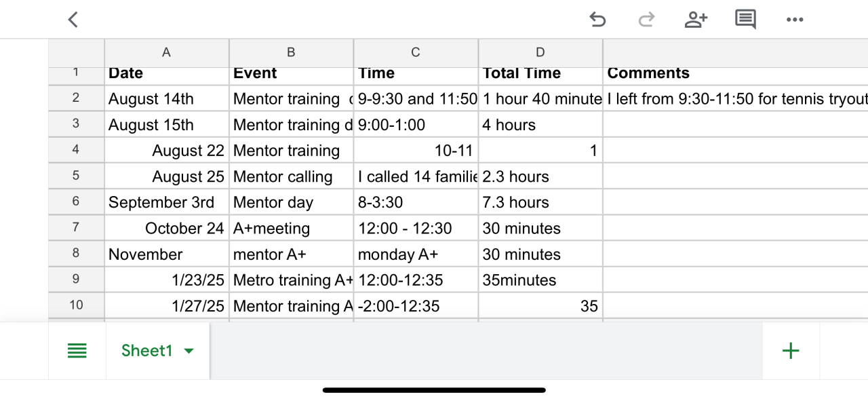
Task: Undo the last action
Action: point(597,20)
